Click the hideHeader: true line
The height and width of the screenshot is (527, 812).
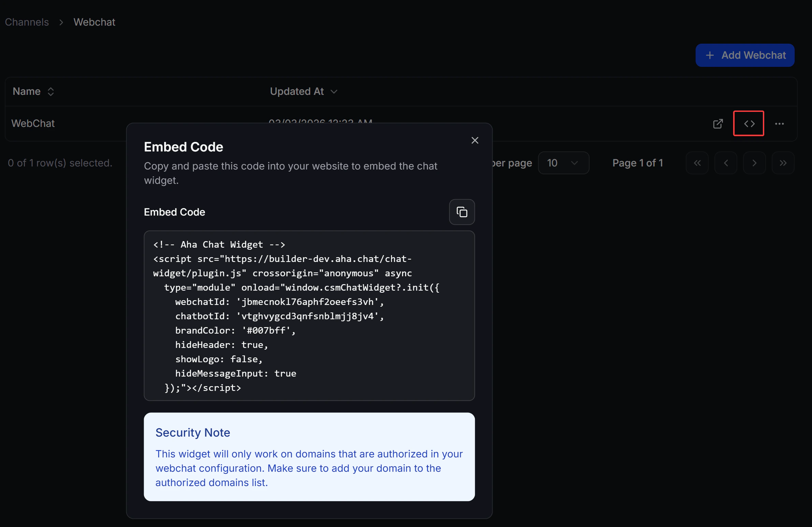pos(221,345)
